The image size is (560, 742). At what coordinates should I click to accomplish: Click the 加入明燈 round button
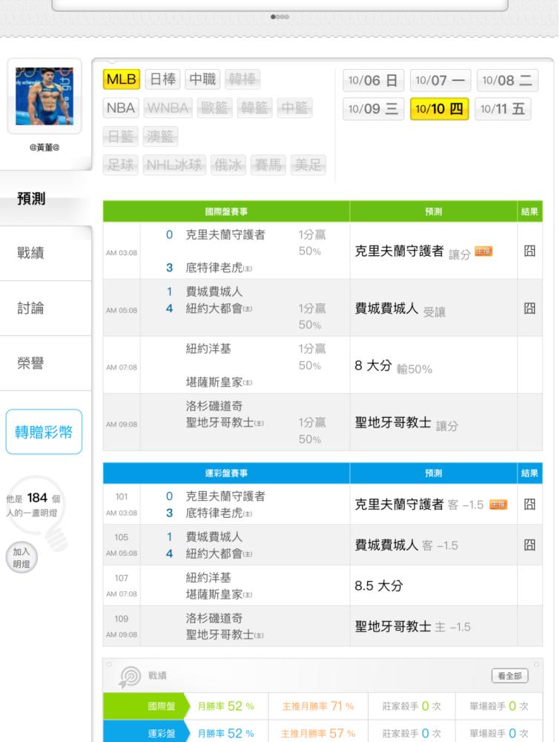[x=22, y=558]
